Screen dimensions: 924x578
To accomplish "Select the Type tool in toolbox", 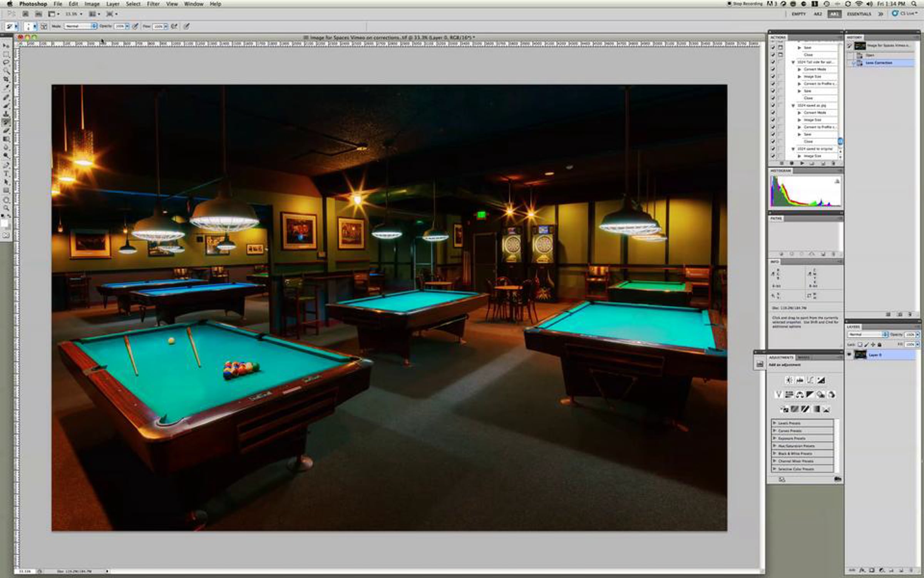I will [x=6, y=173].
